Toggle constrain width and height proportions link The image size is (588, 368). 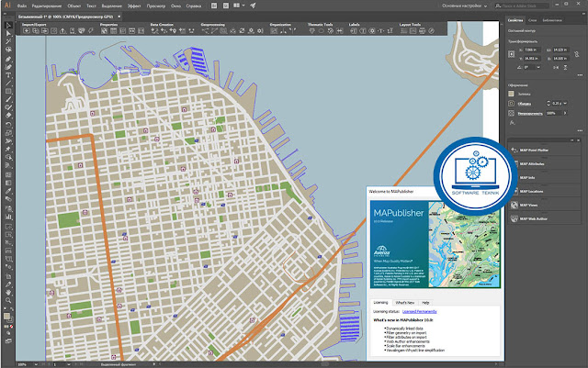(577, 54)
